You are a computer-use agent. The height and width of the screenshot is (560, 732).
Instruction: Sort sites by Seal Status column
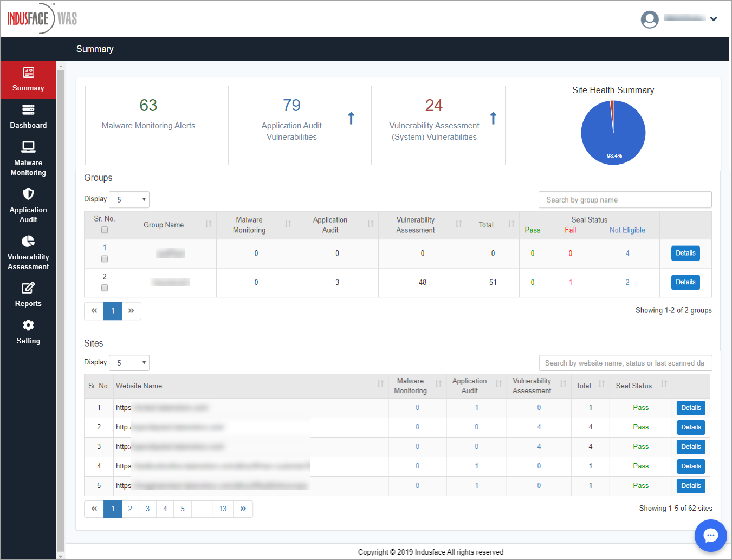click(664, 383)
